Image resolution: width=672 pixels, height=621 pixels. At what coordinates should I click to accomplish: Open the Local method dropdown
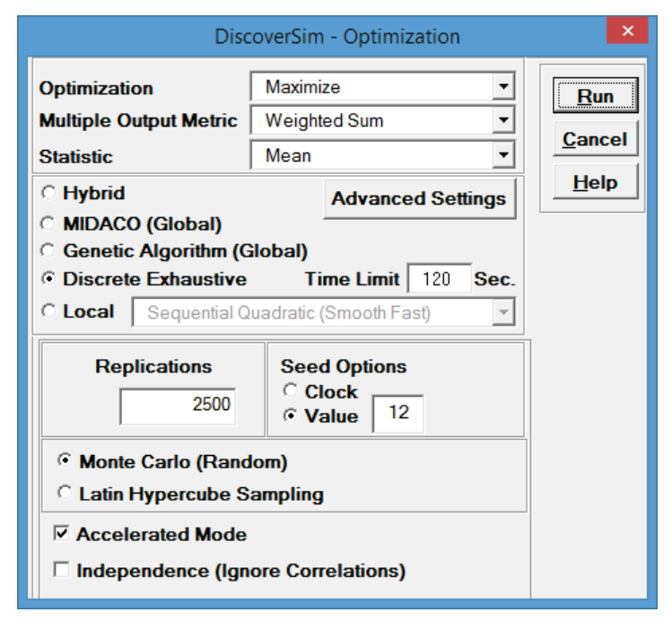coord(504,312)
